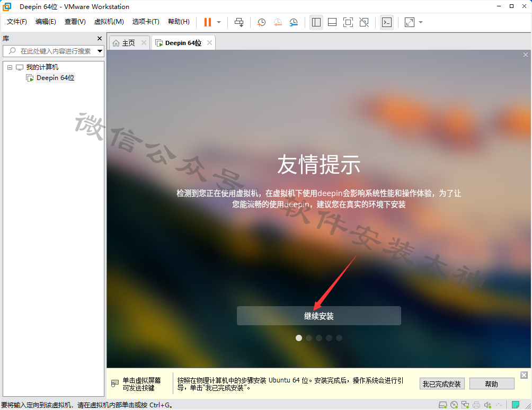Open the snapshot manager toolbar icon
The image size is (532, 410).
pyautogui.click(x=294, y=22)
